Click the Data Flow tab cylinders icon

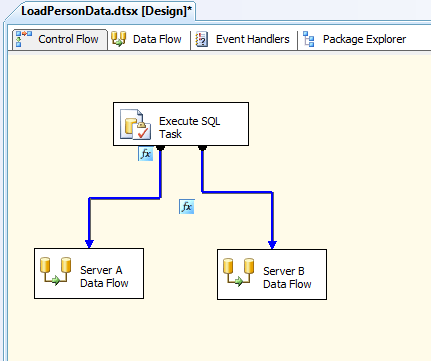[118, 39]
